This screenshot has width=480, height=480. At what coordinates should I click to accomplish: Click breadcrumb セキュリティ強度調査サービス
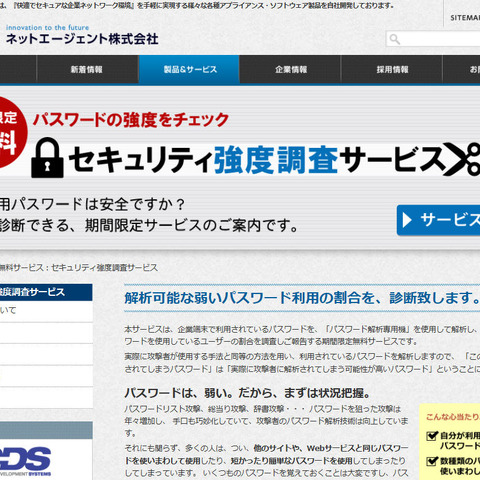(104, 268)
